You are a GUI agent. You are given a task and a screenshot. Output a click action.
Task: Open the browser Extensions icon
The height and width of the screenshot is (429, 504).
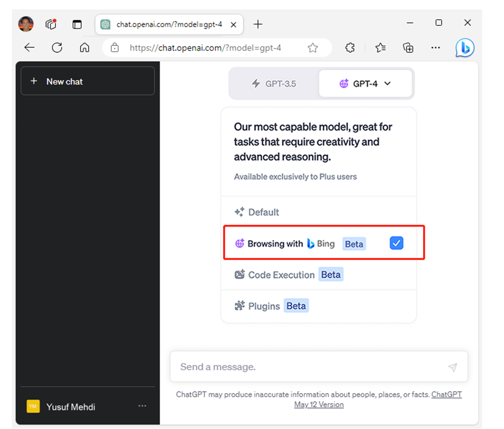point(350,48)
